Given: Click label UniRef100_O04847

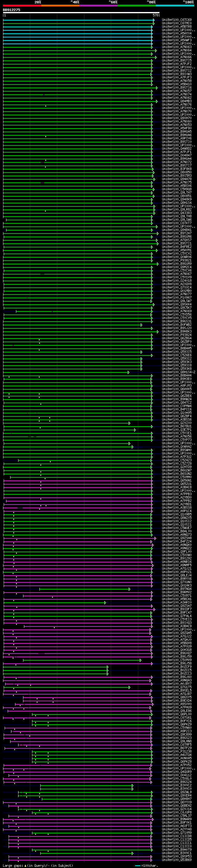Looking at the screenshot, I should point(177,155).
